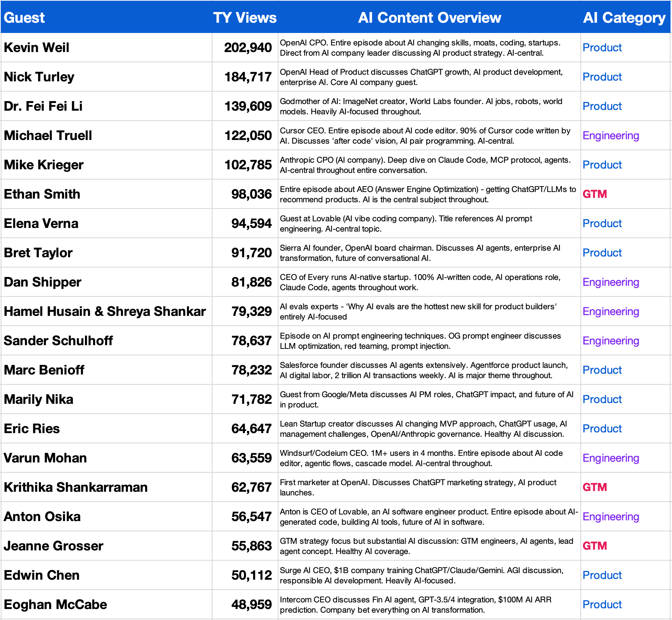Image resolution: width=672 pixels, height=620 pixels.
Task: Click the AI Content Overview header
Action: click(429, 18)
